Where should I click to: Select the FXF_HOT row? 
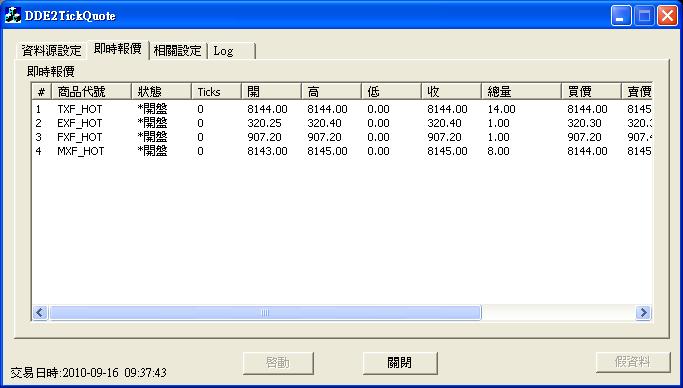[342, 137]
